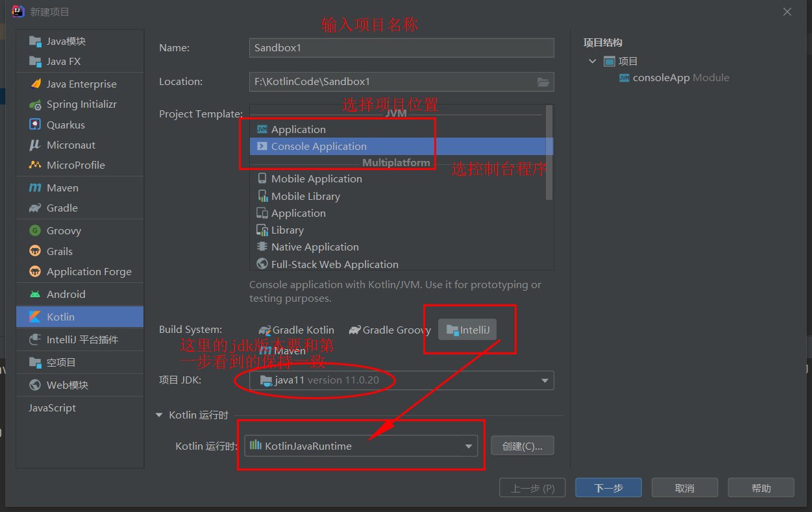Select 空项目 empty project

80,362
